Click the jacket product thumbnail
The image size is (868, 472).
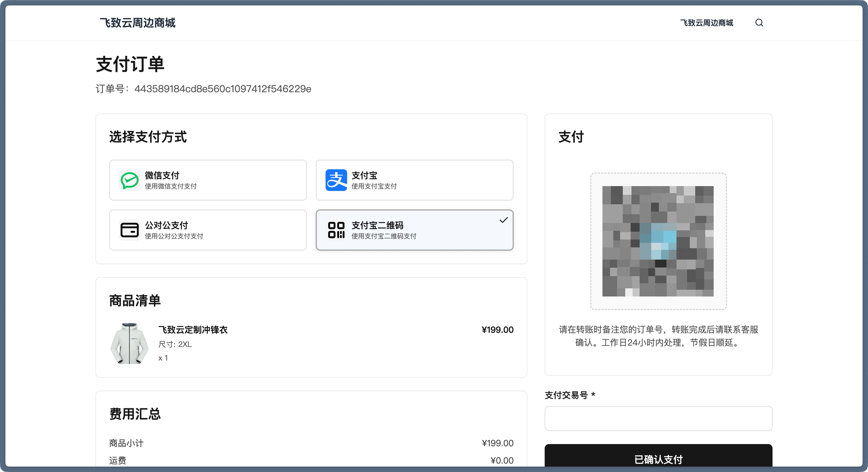tap(129, 343)
